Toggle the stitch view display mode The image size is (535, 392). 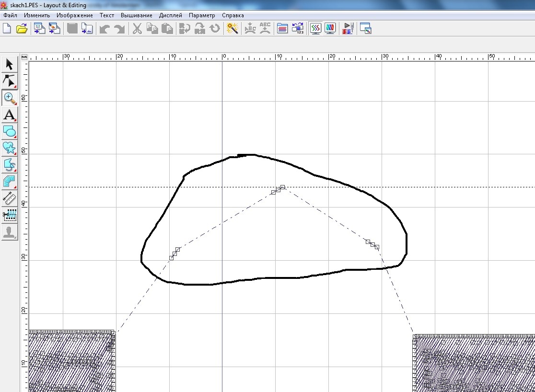click(315, 29)
